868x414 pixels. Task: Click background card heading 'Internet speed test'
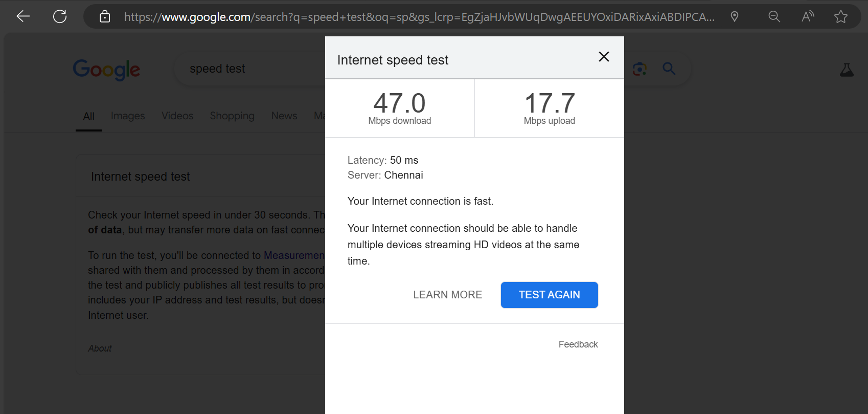click(140, 177)
